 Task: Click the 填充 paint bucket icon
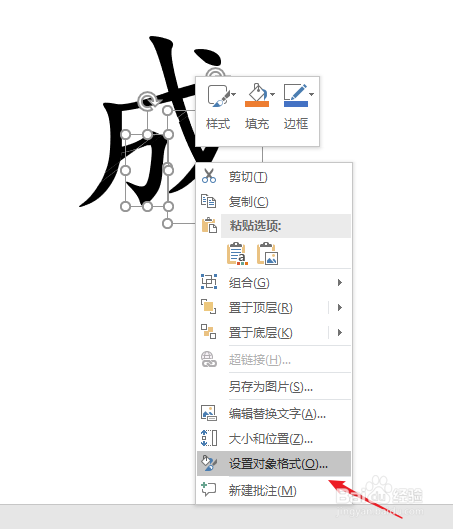click(x=257, y=91)
